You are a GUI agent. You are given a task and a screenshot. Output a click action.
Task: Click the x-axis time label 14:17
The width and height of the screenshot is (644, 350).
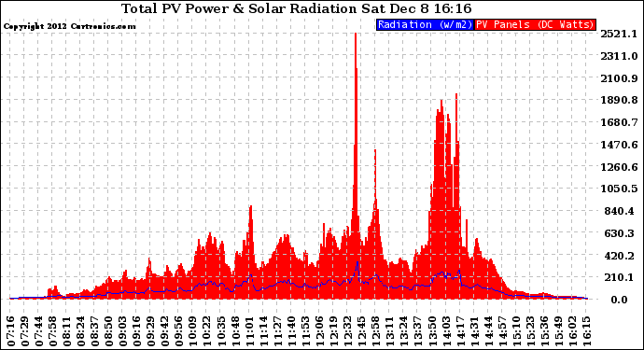(459, 330)
